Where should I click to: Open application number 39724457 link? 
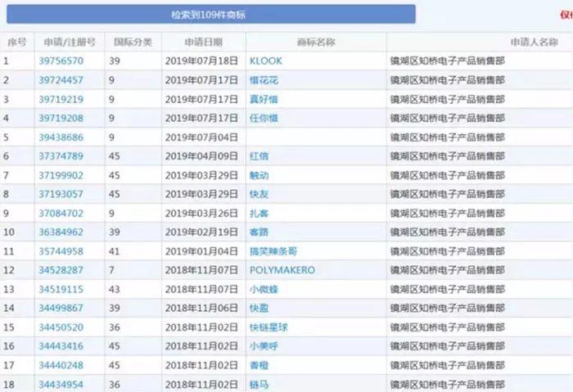tap(61, 80)
